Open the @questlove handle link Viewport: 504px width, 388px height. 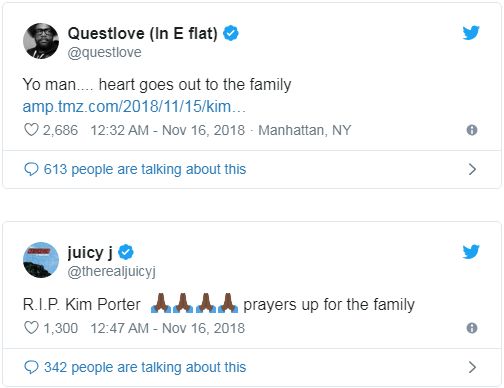point(104,53)
